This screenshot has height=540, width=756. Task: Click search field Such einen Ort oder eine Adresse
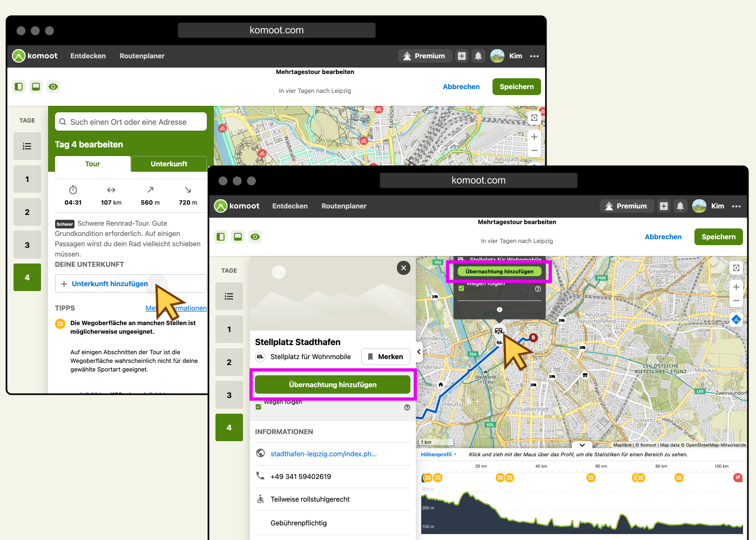pos(131,122)
